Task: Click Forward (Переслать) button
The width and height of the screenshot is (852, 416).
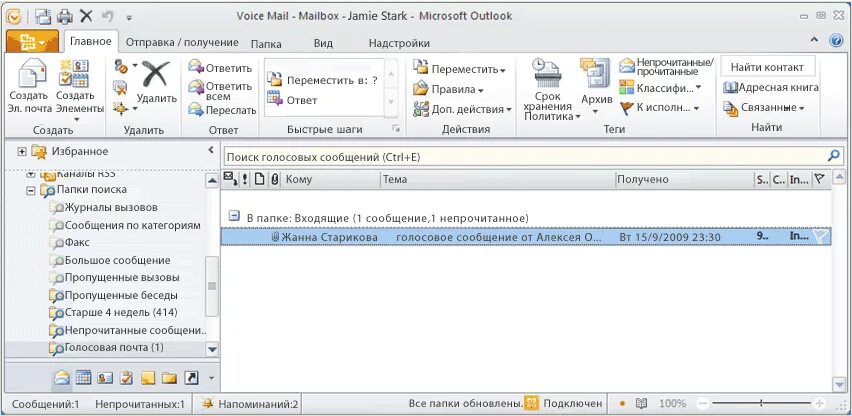Action: [222, 110]
